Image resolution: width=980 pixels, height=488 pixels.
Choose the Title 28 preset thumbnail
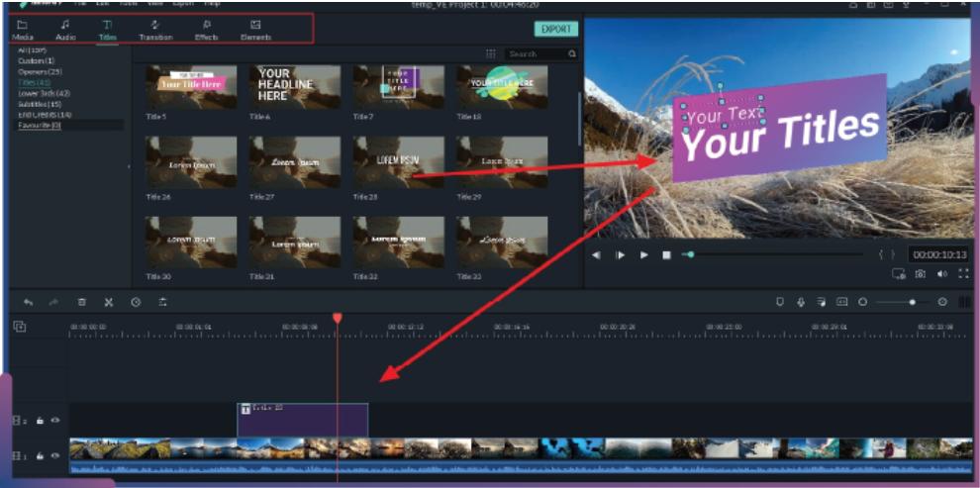[399, 161]
